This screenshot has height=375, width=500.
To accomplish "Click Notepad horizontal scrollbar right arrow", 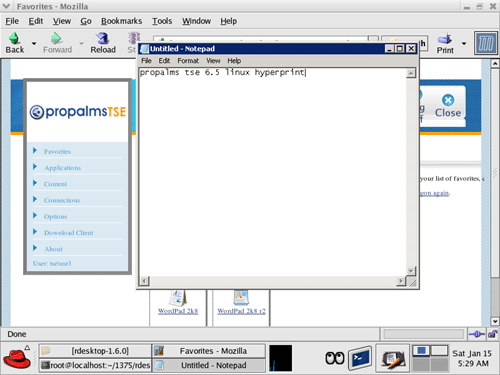I will point(401,281).
